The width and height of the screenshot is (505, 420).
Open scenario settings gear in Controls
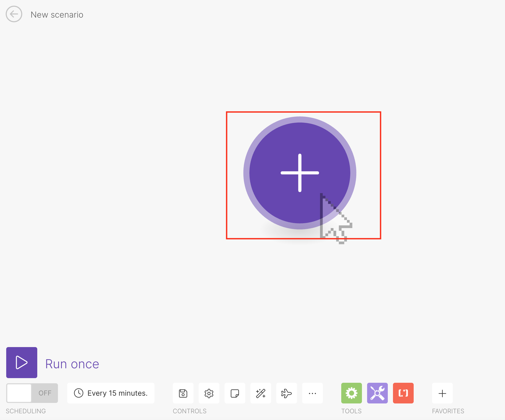(x=209, y=393)
